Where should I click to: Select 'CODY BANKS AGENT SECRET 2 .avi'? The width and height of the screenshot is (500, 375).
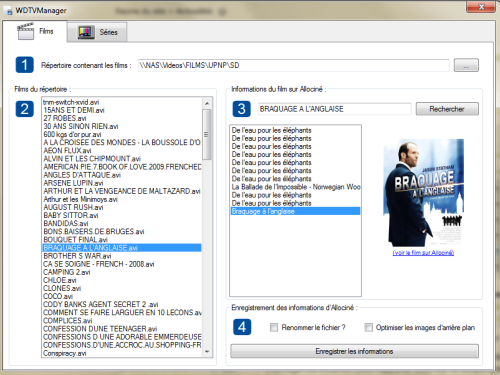pyautogui.click(x=122, y=304)
